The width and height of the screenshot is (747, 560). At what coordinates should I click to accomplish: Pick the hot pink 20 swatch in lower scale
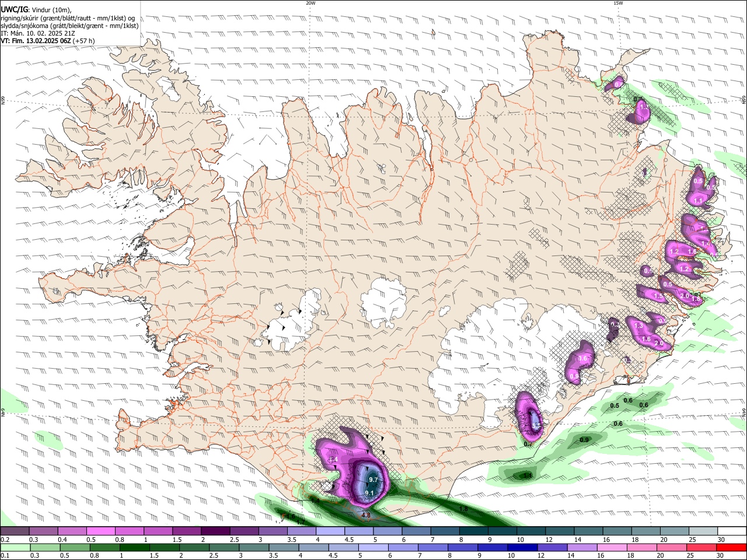672,548
